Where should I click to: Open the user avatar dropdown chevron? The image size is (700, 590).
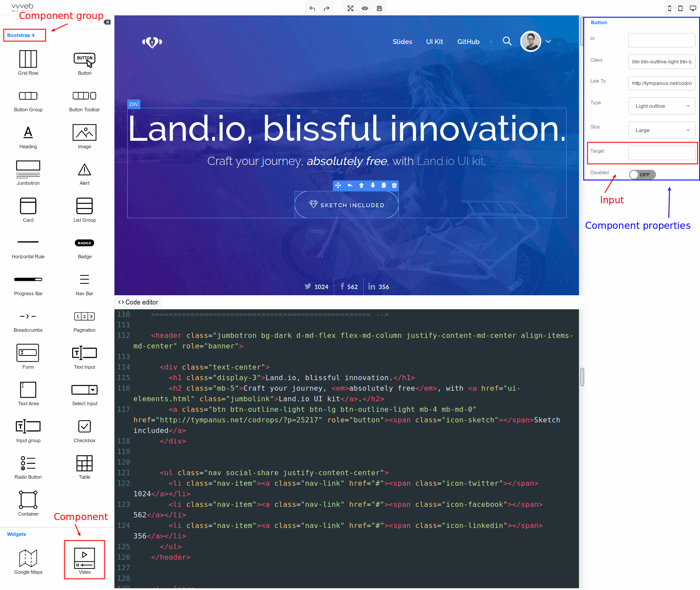(549, 41)
